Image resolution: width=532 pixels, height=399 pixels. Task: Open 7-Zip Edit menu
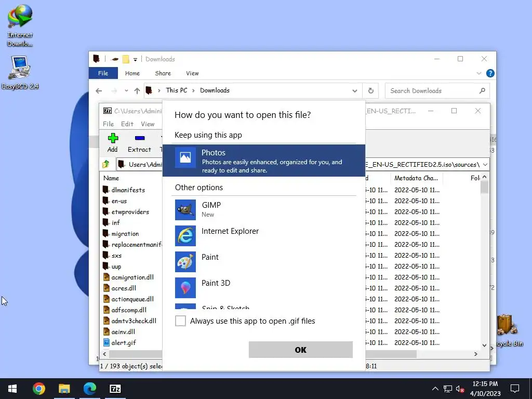(127, 124)
